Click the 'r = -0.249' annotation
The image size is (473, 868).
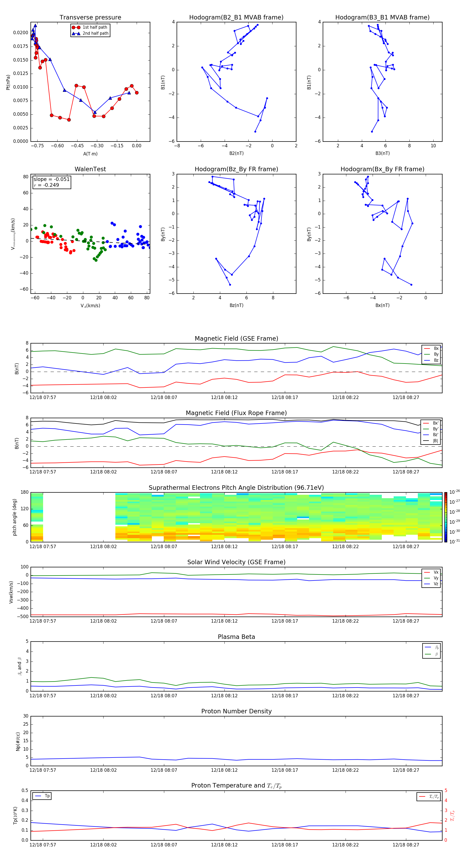click(47, 185)
